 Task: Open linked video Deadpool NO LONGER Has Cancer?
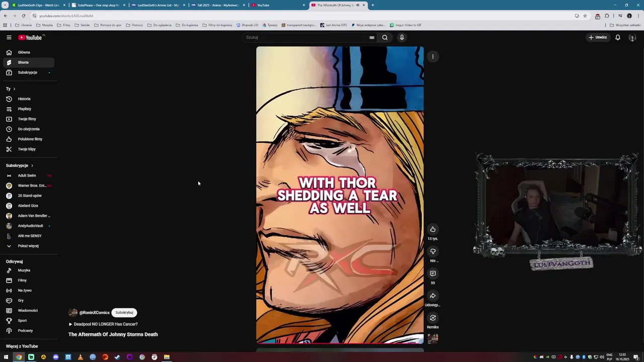click(x=103, y=324)
